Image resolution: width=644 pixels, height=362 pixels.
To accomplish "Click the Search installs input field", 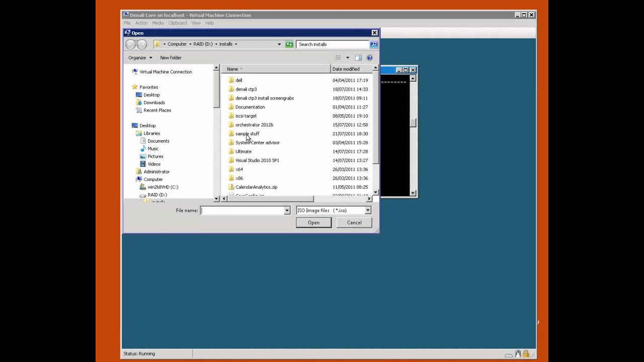I will (x=332, y=44).
